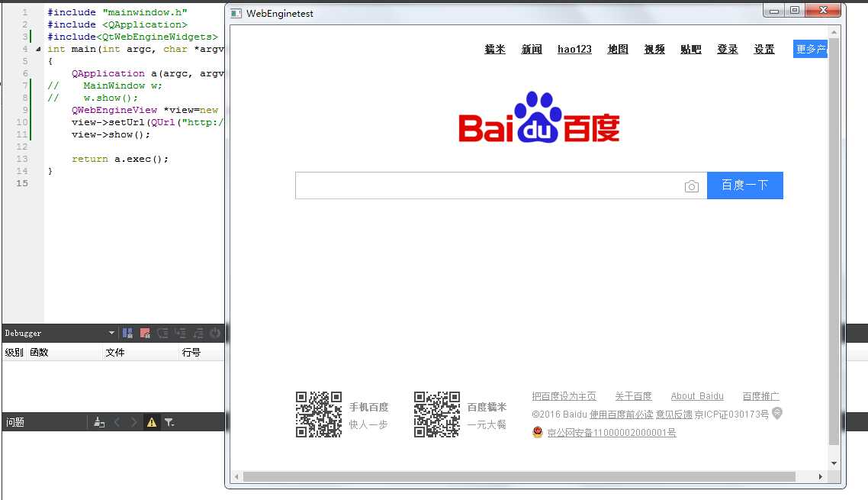
Task: Open the issues filter funnel menu
Action: (x=169, y=422)
